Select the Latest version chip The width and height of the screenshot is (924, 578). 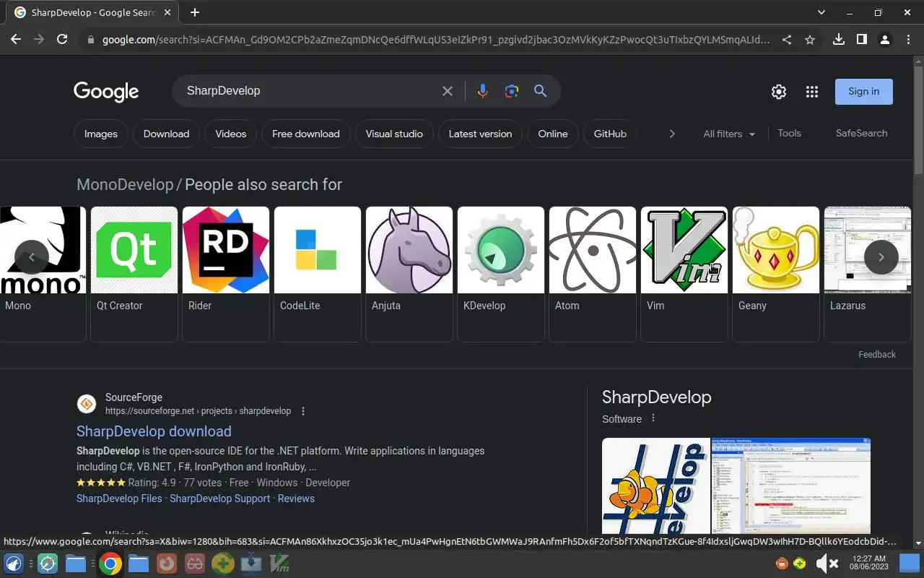(x=480, y=134)
